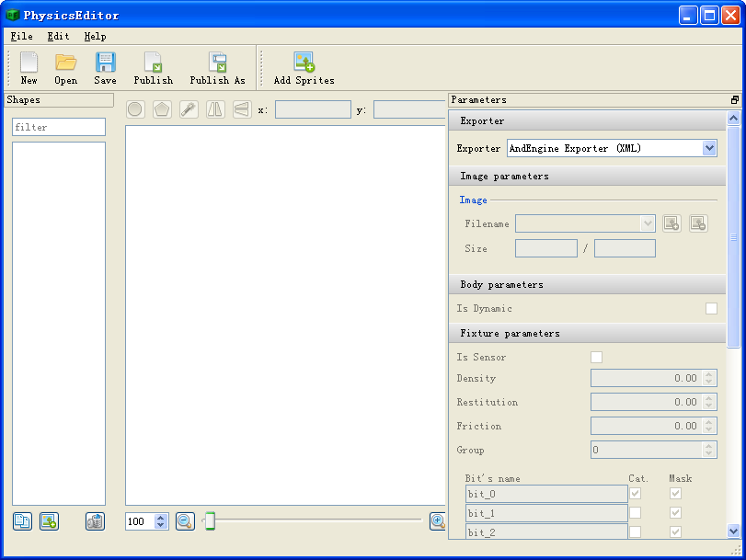Click the Add Sprites toolbar icon

click(304, 63)
